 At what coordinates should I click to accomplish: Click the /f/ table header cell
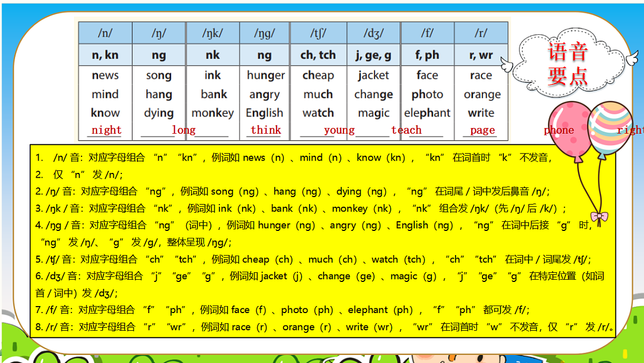coord(427,33)
